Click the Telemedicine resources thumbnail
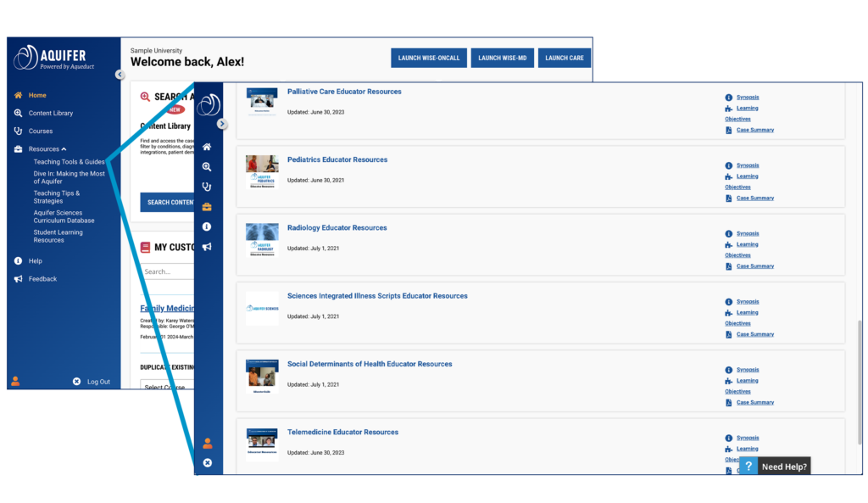This screenshot has height=503, width=868. point(262,444)
